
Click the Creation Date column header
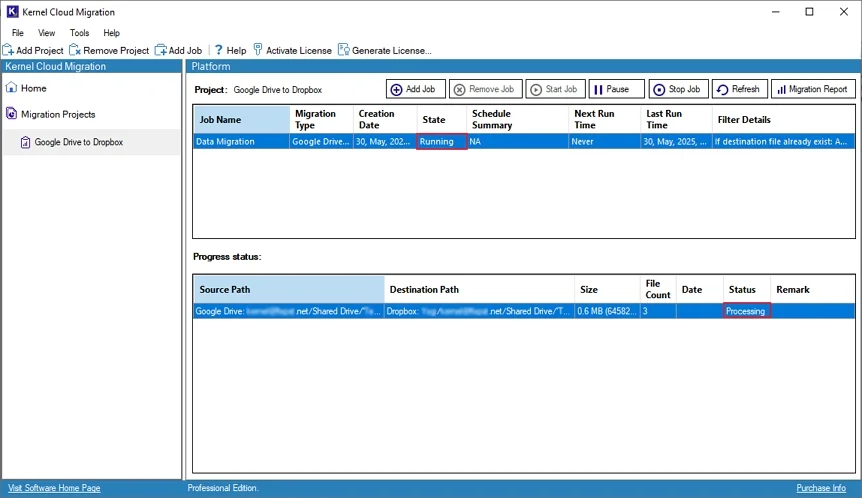[x=385, y=119]
